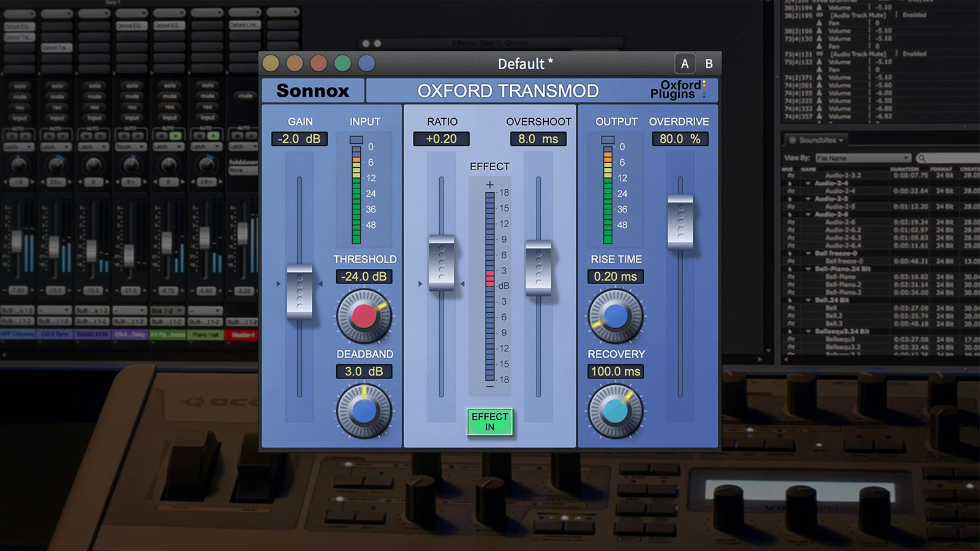
Task: Collapse the Bell.24 Bit folder
Action: 809,300
